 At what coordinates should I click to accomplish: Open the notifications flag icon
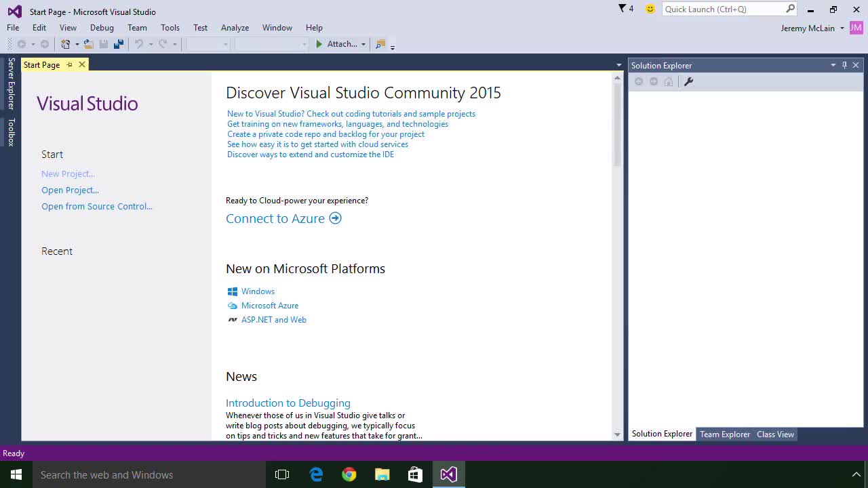(622, 9)
